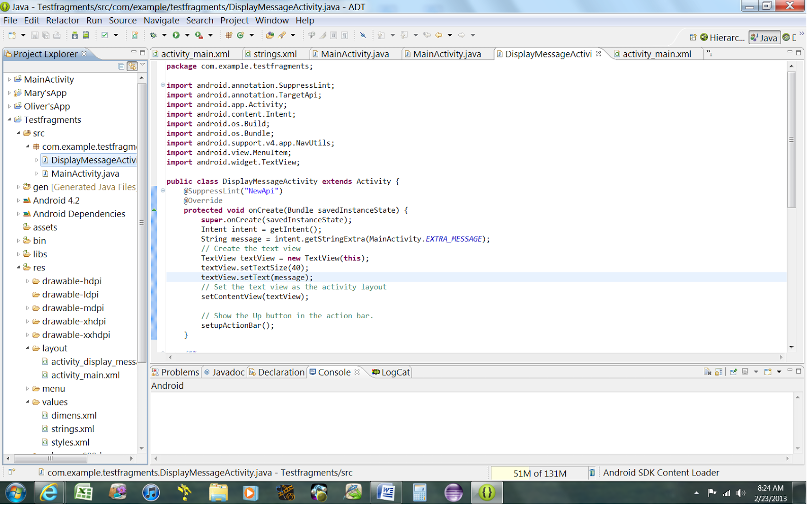Select the LogCat view tab
Image resolution: width=812 pixels, height=505 pixels.
tap(391, 373)
